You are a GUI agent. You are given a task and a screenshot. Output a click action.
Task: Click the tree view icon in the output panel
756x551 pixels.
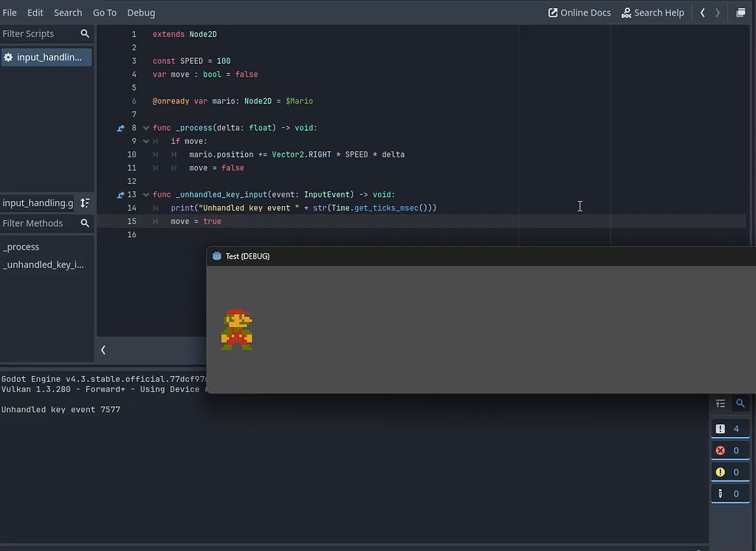point(721,404)
